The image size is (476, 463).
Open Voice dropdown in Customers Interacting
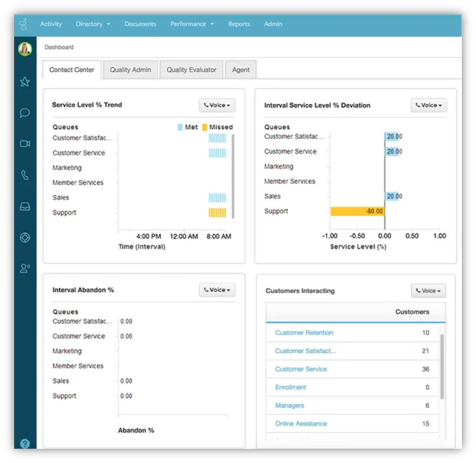tap(428, 291)
